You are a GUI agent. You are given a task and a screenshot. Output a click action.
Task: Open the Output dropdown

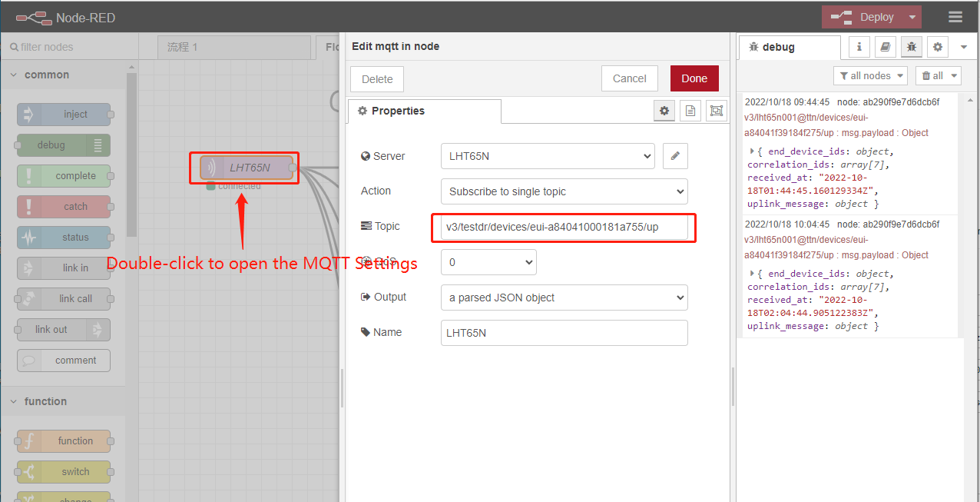pyautogui.click(x=564, y=298)
